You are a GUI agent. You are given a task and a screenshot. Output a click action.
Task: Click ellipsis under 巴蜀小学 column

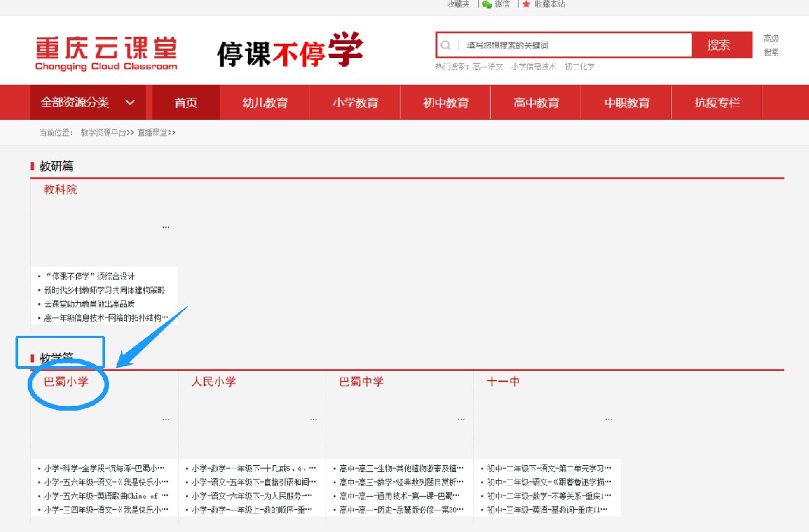[166, 419]
